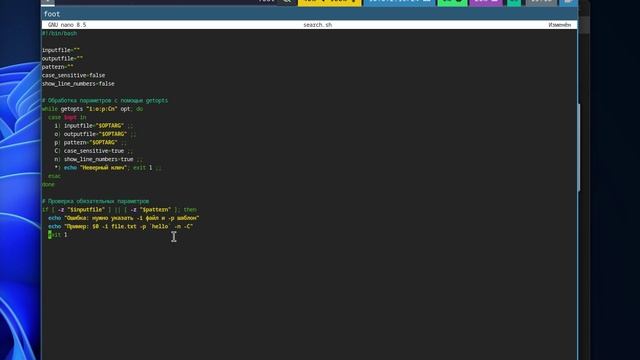640x360 pixels.
Task: Click the 'C) case_sensitive=true' line
Action: tap(94, 151)
